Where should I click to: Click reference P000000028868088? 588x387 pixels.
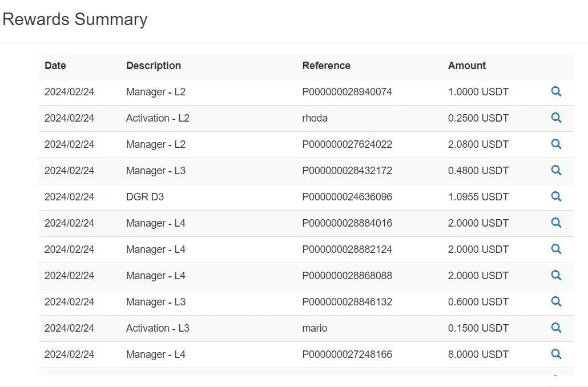[347, 276]
